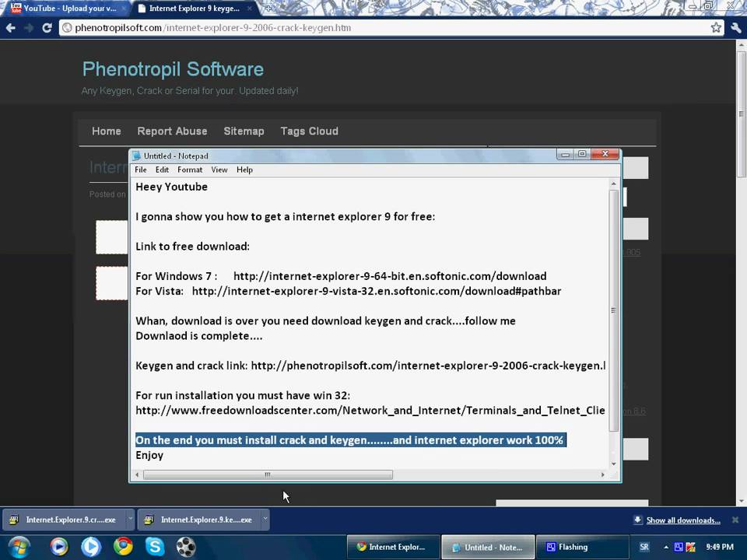Click the browser page scrollbar down arrow
The width and height of the screenshot is (747, 560).
click(741, 501)
